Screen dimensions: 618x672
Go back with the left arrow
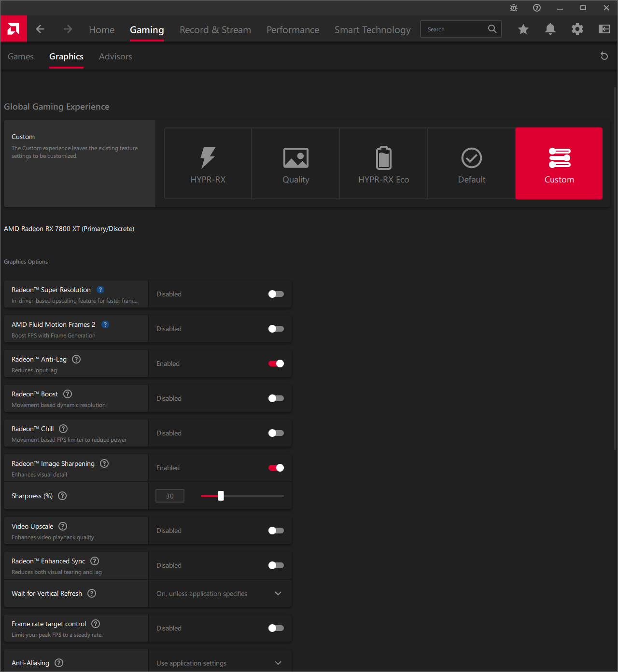(x=40, y=29)
